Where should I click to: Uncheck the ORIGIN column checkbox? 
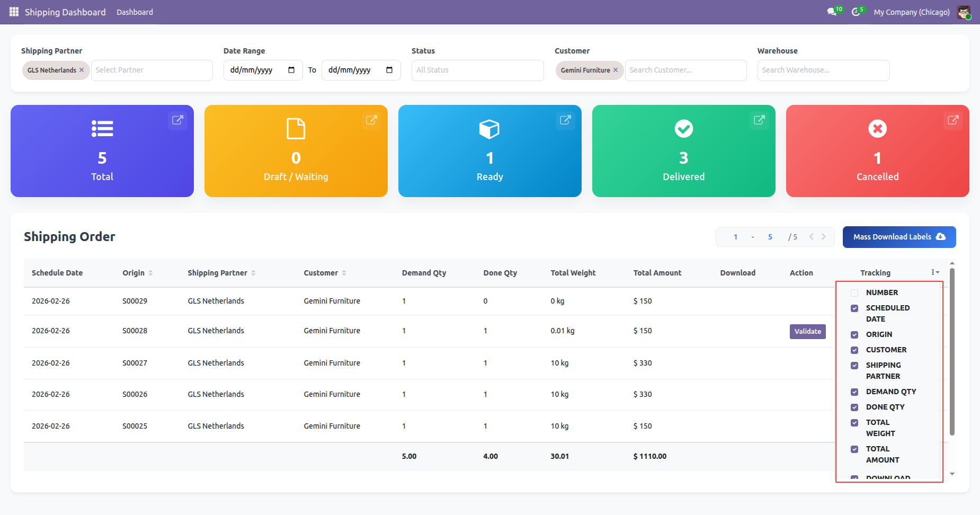(x=854, y=335)
